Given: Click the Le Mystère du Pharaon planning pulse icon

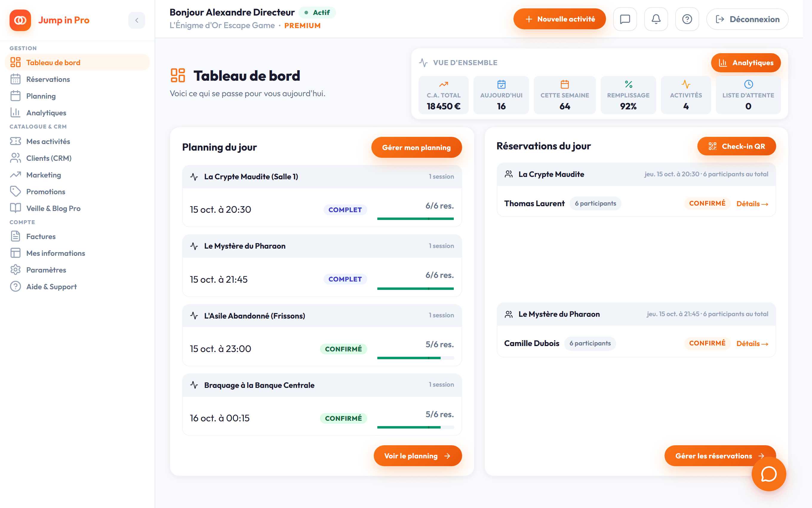Looking at the screenshot, I should click(x=194, y=246).
